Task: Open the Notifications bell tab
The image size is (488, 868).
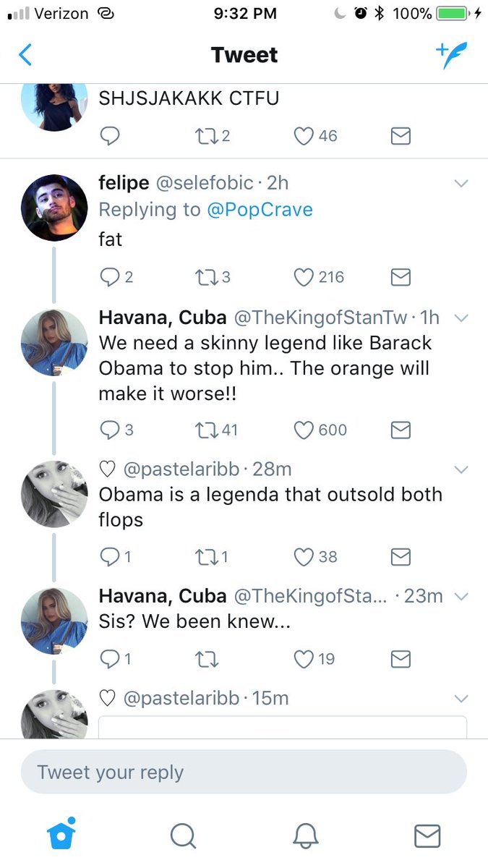Action: point(306,835)
